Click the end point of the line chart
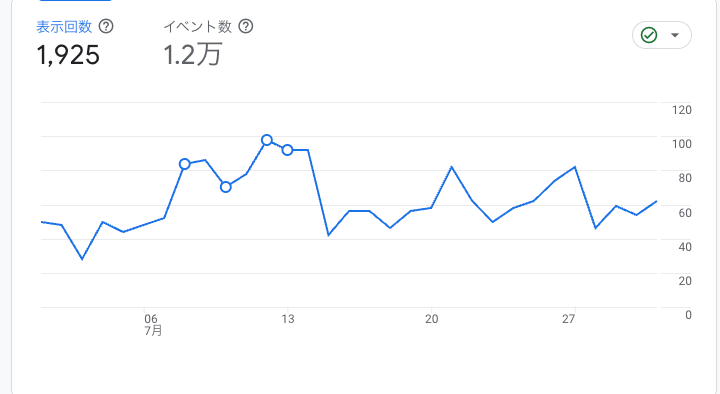 pyautogui.click(x=656, y=201)
